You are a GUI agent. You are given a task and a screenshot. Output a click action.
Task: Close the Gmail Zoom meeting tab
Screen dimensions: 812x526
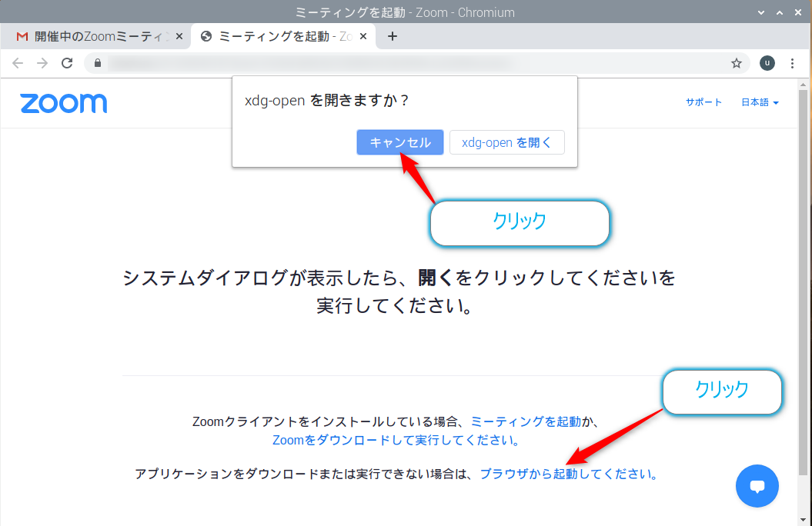point(179,36)
